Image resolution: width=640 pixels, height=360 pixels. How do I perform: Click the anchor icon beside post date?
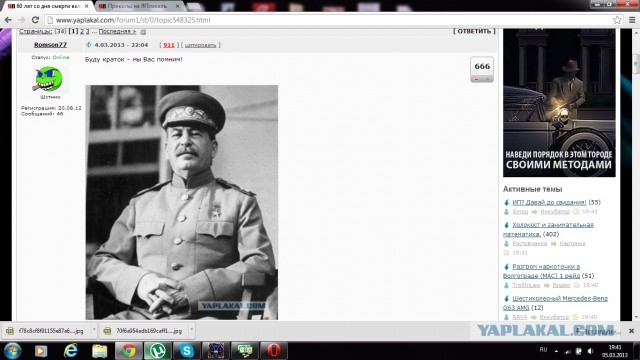tap(89, 45)
